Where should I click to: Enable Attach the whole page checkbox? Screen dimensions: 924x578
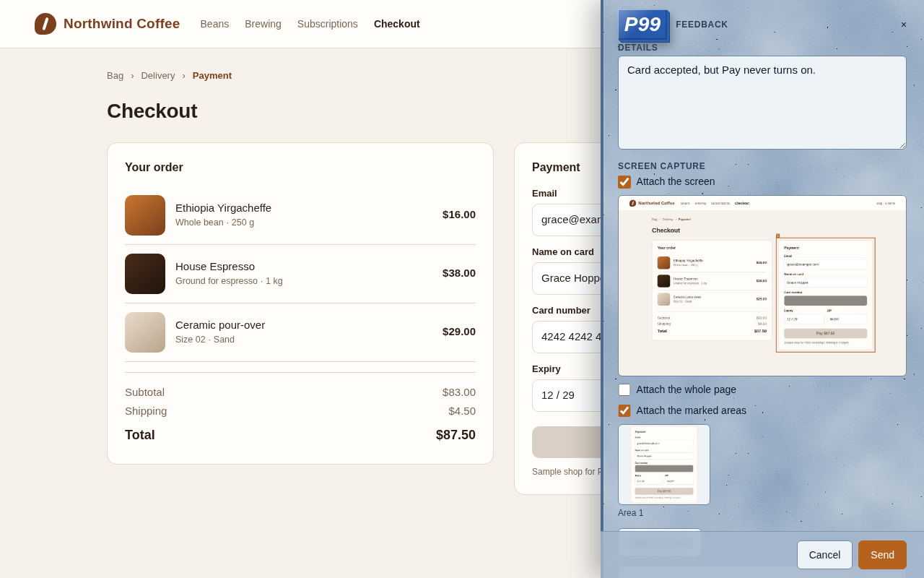click(624, 390)
